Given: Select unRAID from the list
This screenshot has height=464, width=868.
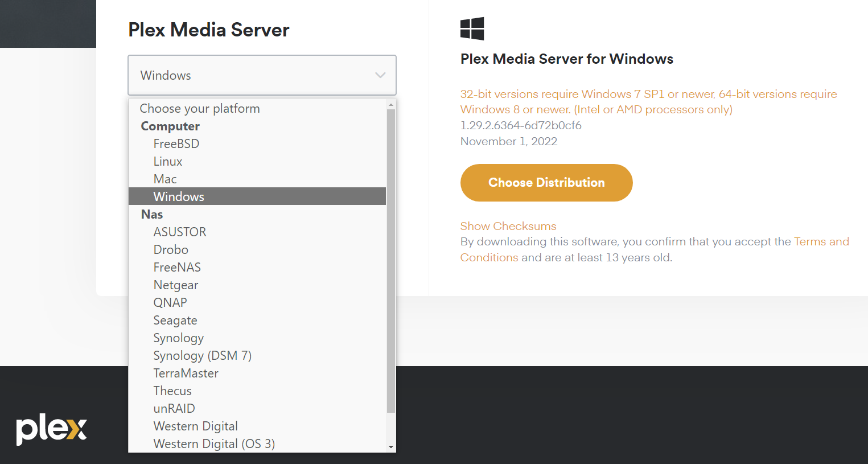Looking at the screenshot, I should 174,409.
